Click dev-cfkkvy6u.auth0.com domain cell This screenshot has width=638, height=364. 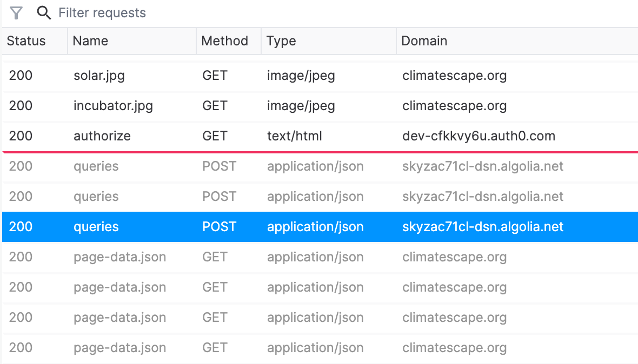pos(478,136)
